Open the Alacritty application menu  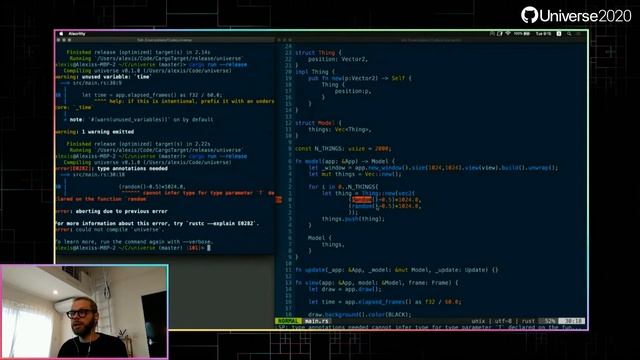tap(77, 34)
